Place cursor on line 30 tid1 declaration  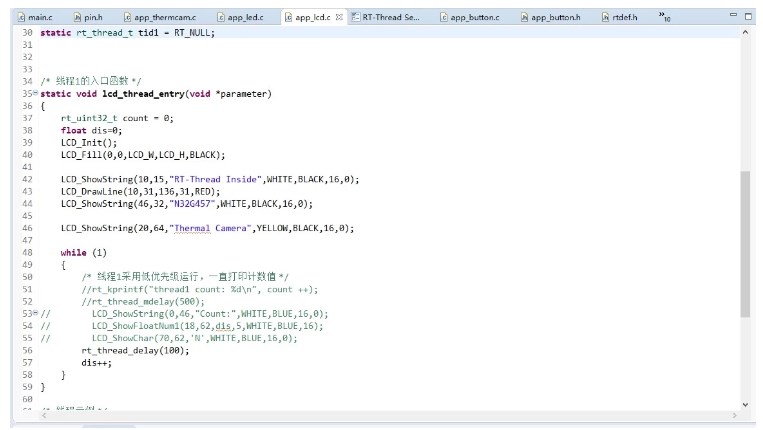127,33
